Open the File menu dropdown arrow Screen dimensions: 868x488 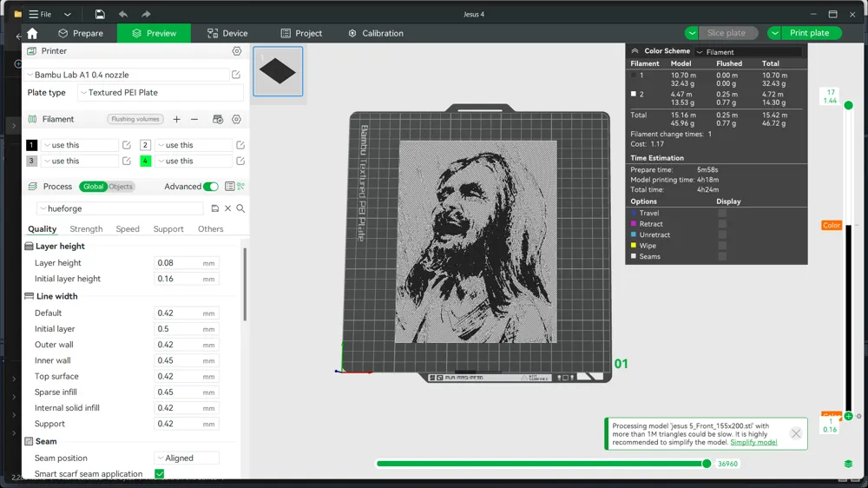(68, 15)
